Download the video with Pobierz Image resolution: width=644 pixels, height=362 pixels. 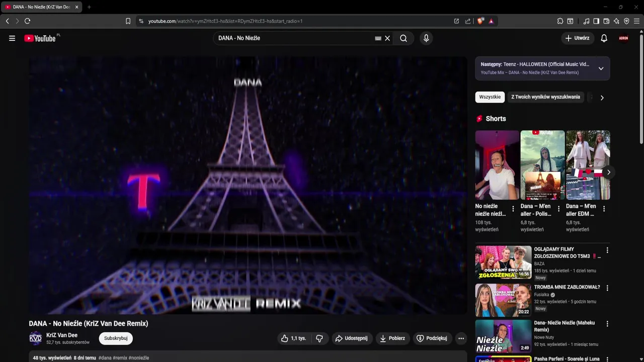392,338
